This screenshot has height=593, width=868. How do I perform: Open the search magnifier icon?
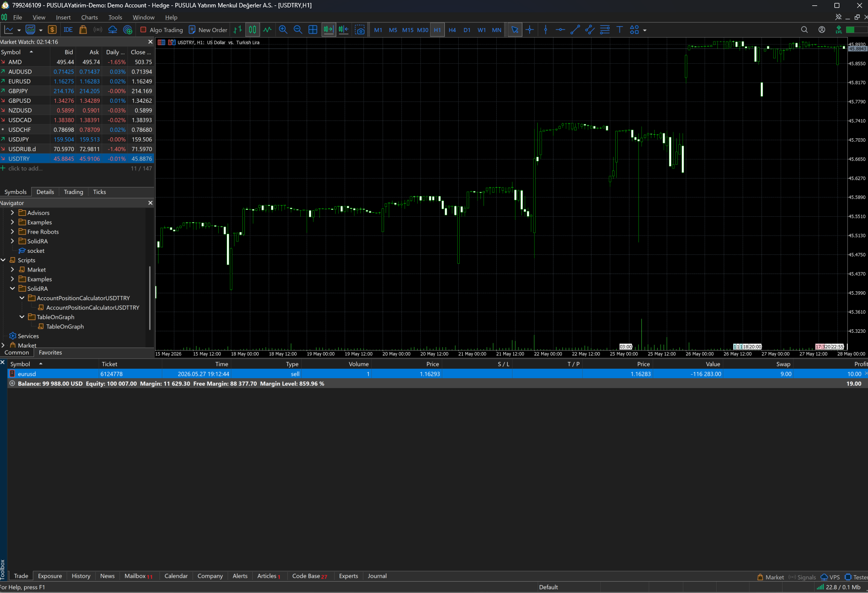[804, 30]
